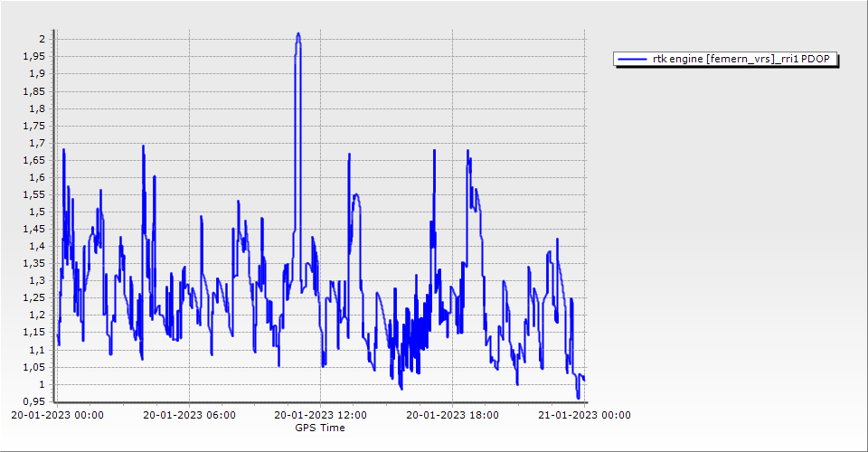This screenshot has height=452, width=868.
Task: Click the y-axis tick label 0,95
Action: (x=33, y=401)
